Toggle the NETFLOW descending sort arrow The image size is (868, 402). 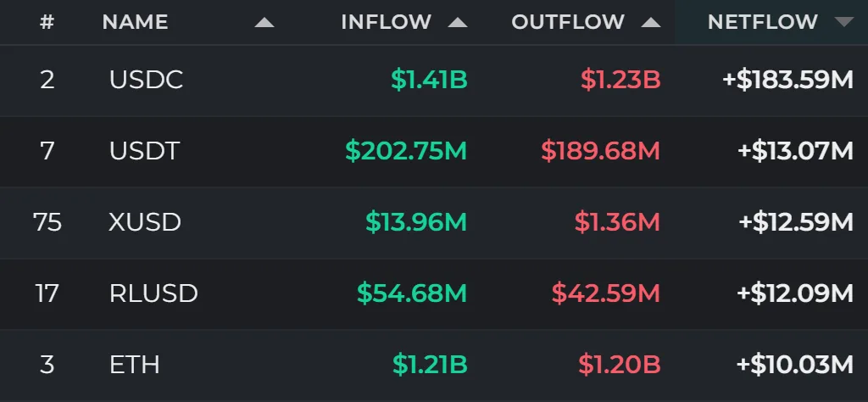(844, 22)
